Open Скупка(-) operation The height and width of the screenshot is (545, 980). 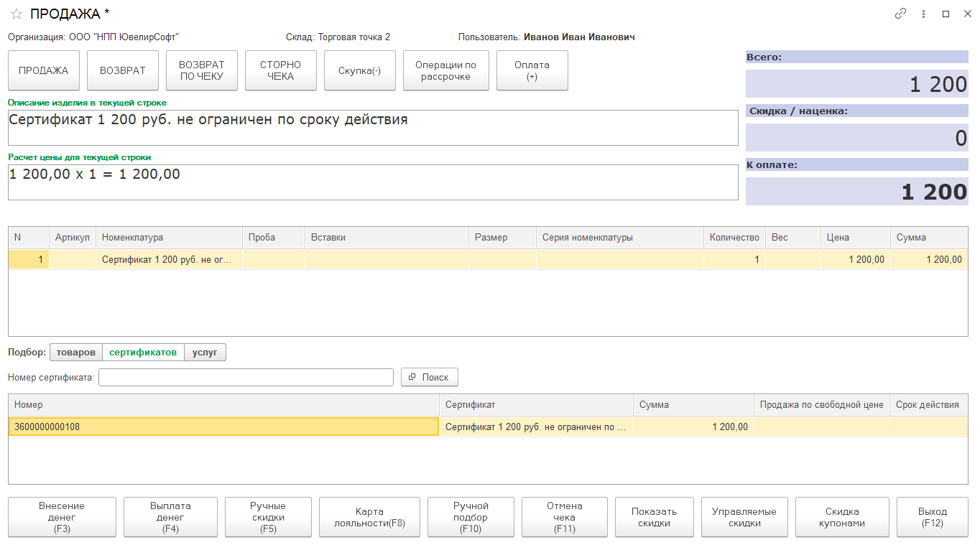360,70
